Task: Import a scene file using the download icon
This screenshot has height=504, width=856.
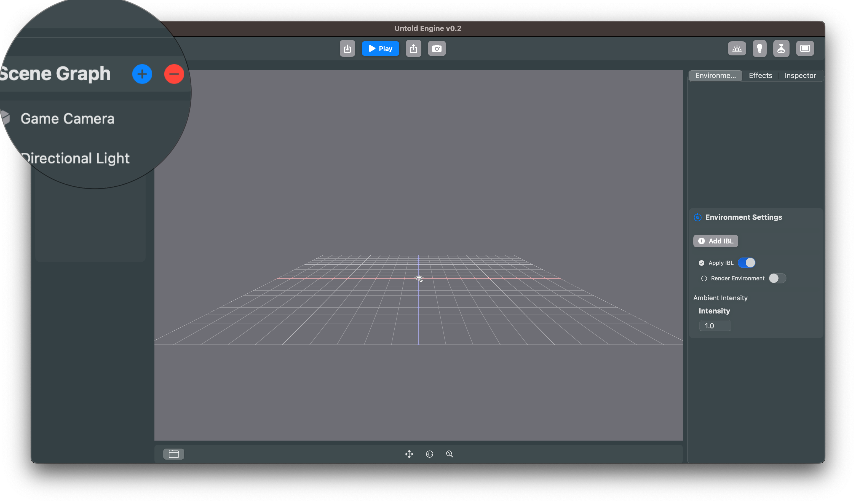Action: tap(347, 48)
